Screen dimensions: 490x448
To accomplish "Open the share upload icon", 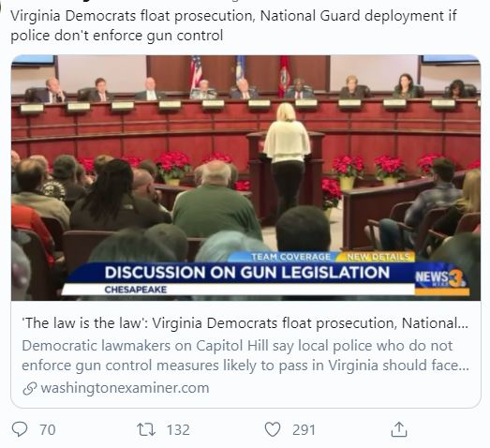I will pyautogui.click(x=399, y=429).
